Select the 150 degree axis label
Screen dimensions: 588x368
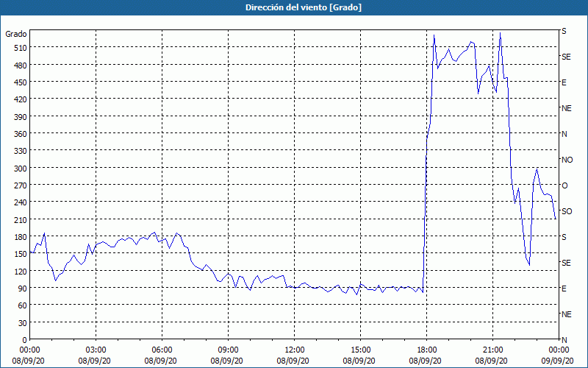coord(21,254)
